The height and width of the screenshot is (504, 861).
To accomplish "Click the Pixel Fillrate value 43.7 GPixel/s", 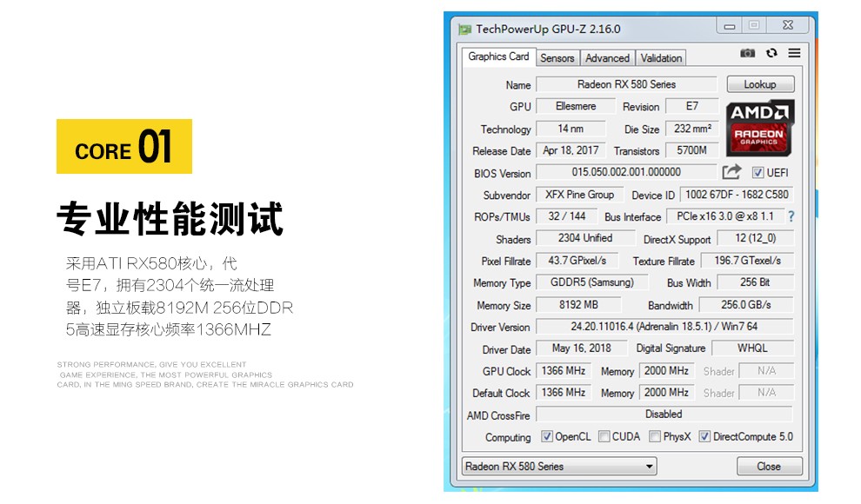I will 577,261.
